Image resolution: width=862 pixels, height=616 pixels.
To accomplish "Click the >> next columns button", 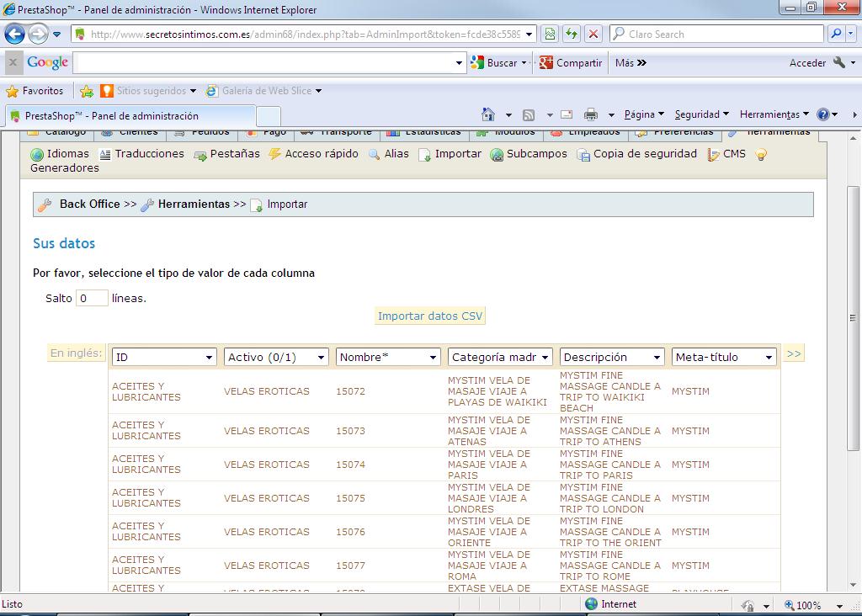I will (793, 353).
